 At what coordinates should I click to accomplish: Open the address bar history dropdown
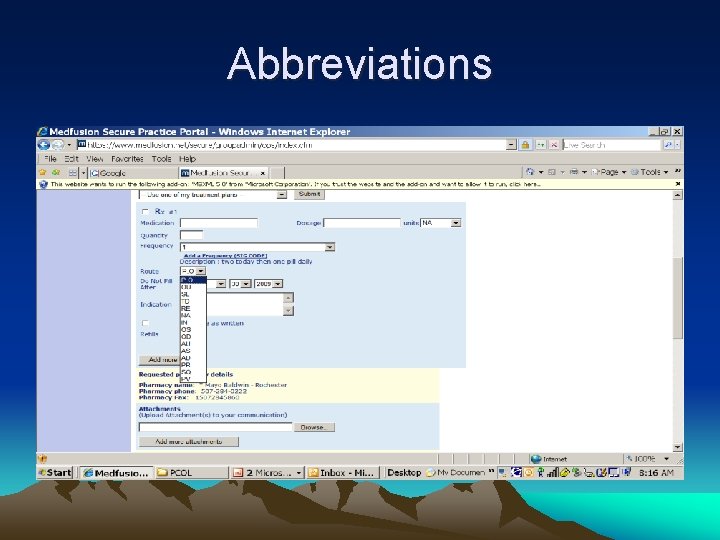coord(512,145)
